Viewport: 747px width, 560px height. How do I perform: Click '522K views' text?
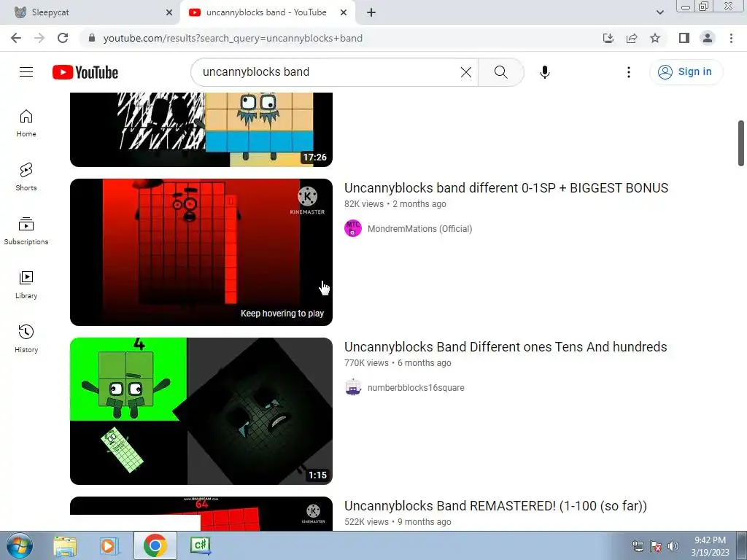coord(366,522)
